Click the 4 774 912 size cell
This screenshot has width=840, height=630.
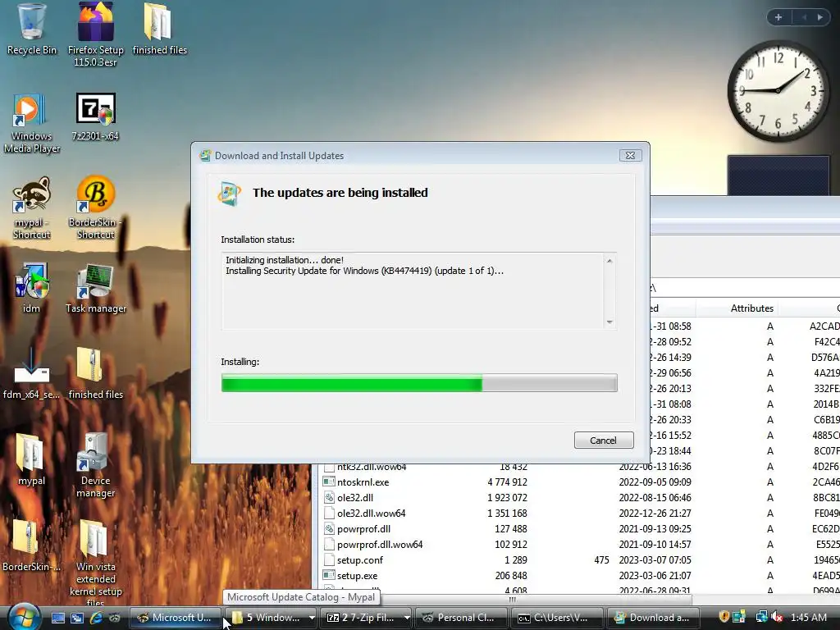[507, 482]
